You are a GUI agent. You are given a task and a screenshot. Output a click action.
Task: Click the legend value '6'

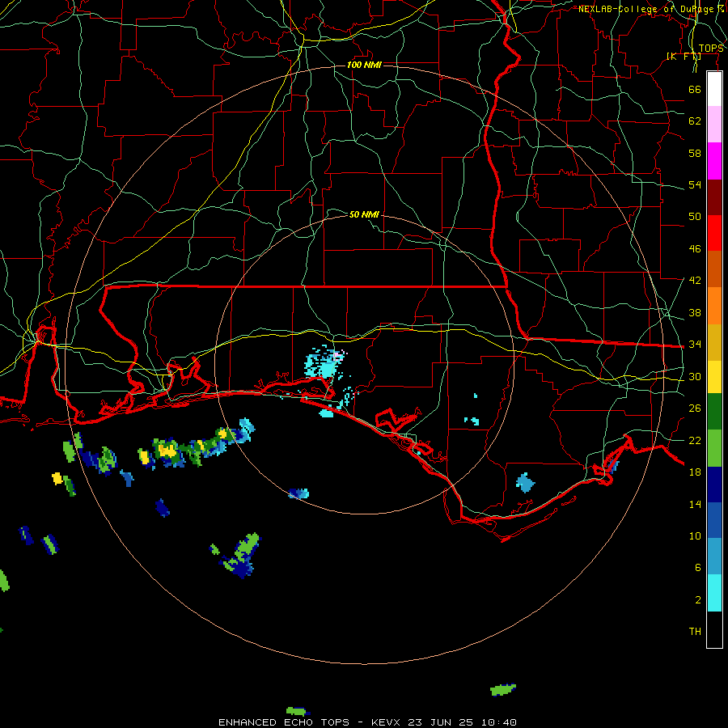(698, 568)
